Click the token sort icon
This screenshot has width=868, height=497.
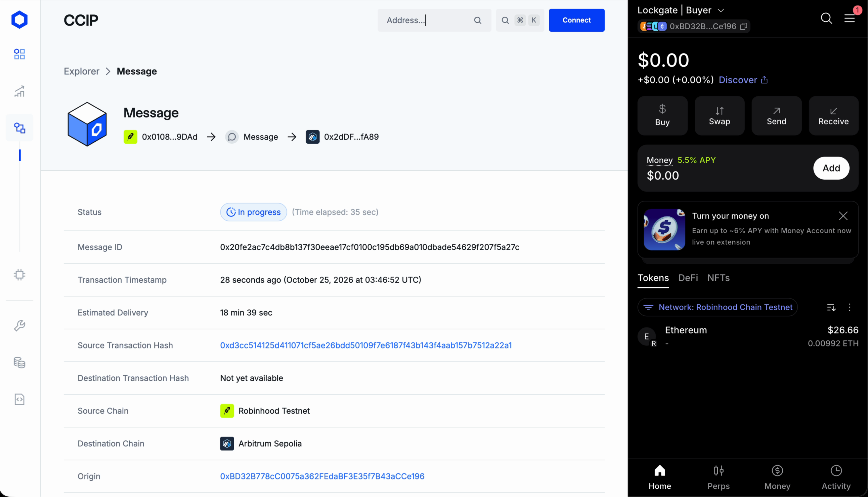(831, 308)
